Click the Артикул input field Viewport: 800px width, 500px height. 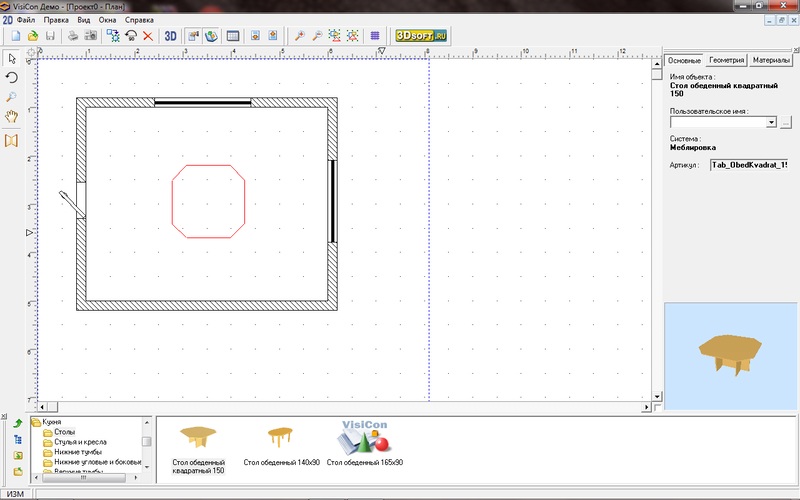click(749, 165)
